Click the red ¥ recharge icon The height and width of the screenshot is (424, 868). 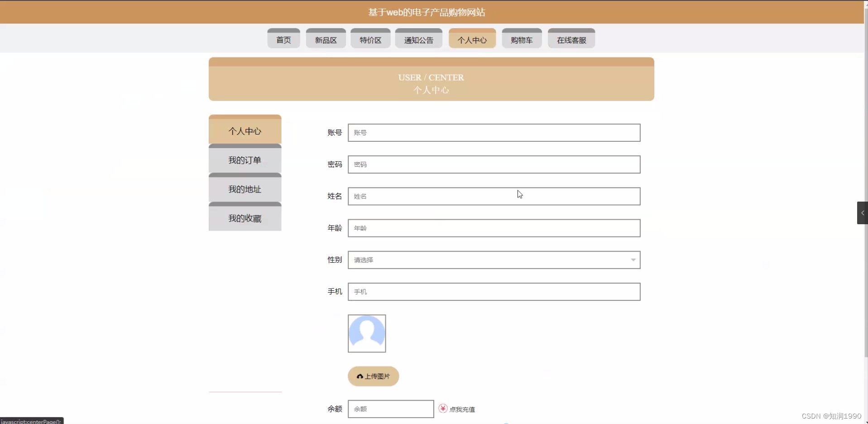click(442, 408)
